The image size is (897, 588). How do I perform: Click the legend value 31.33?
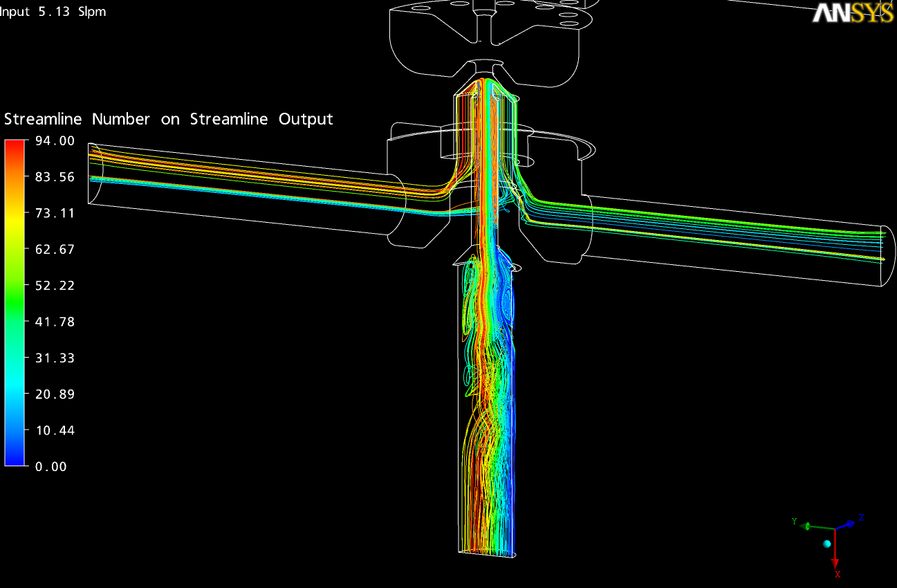click(x=55, y=358)
